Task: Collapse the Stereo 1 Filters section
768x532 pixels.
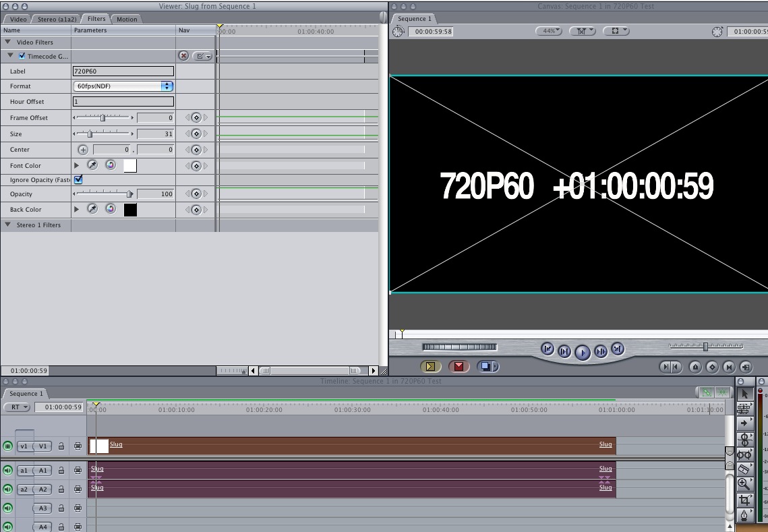Action: pyautogui.click(x=8, y=225)
